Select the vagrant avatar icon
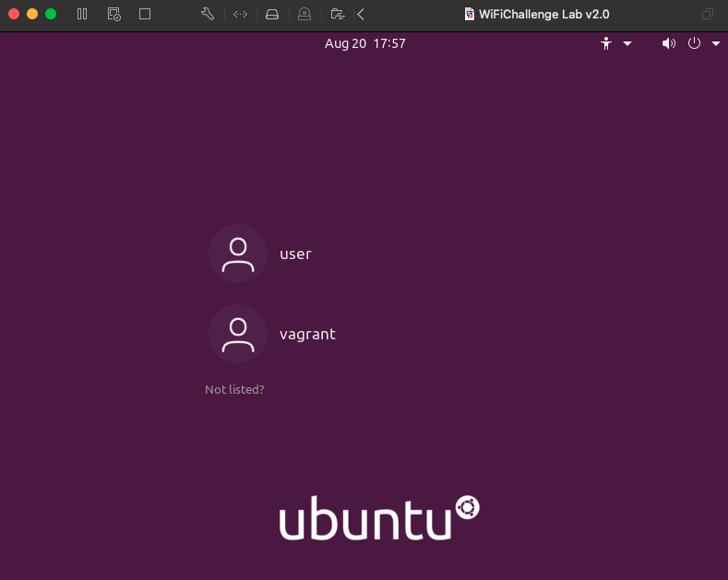The image size is (728, 580). click(x=238, y=334)
